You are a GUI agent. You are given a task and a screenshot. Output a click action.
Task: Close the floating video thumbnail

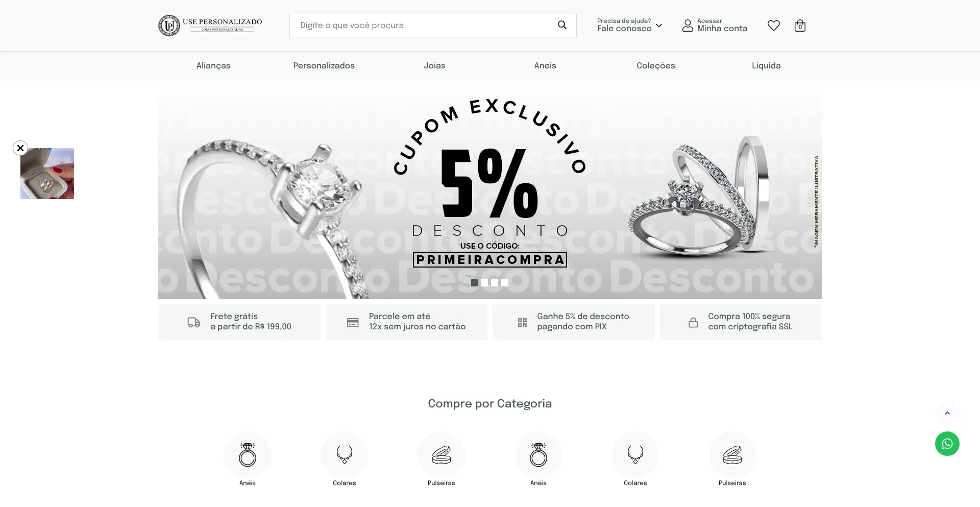click(x=20, y=148)
